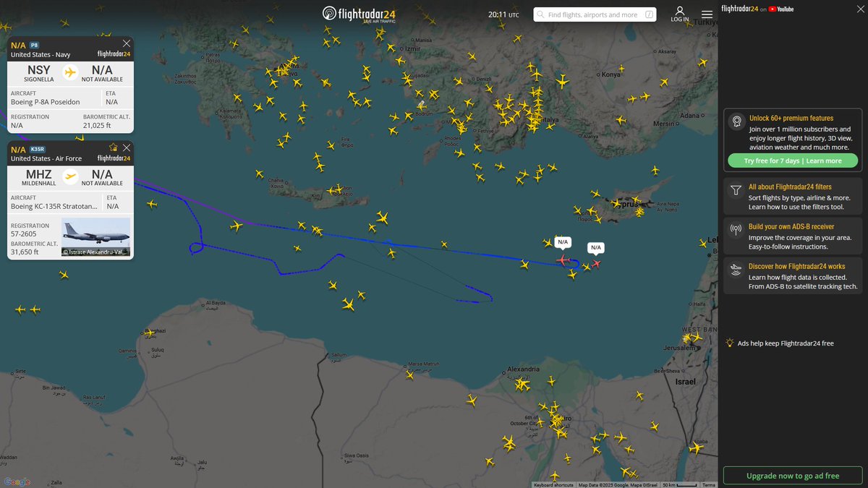Image resolution: width=868 pixels, height=488 pixels.
Task: Click Ads help keep Flightradar24 free text
Action: [786, 343]
